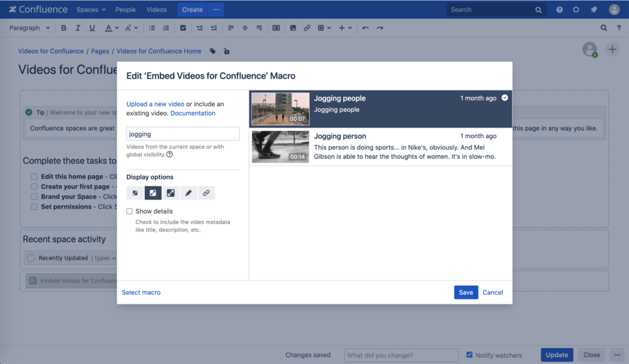This screenshot has height=364, width=629.
Task: Click the insert link toolbar icon
Action: coord(307,28)
